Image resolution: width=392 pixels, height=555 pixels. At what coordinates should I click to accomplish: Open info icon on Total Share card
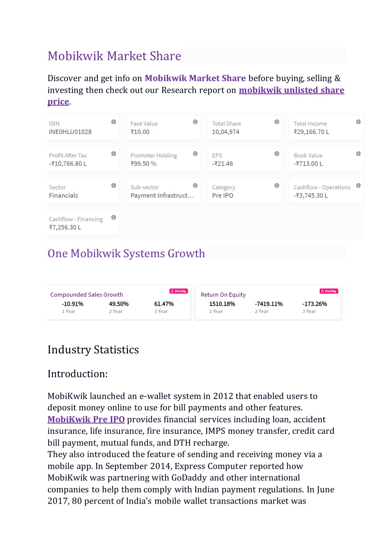coord(277,122)
